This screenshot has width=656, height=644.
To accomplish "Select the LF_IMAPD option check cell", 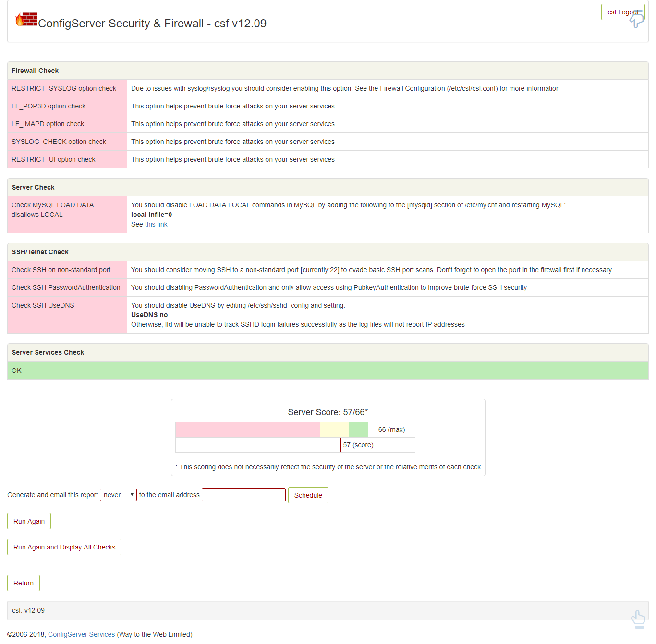I will pyautogui.click(x=67, y=124).
